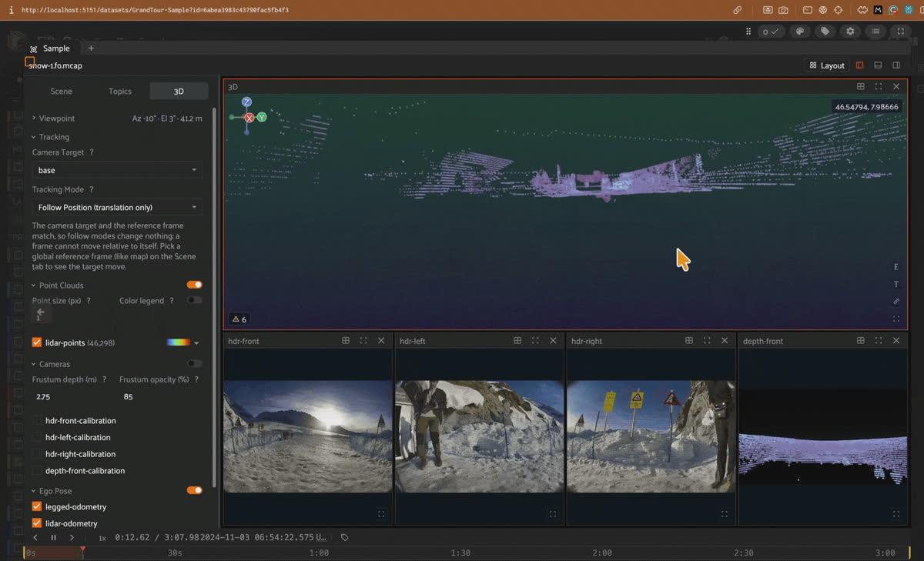Close the hdr-left panel
Image resolution: width=924 pixels, height=561 pixels.
tap(553, 340)
